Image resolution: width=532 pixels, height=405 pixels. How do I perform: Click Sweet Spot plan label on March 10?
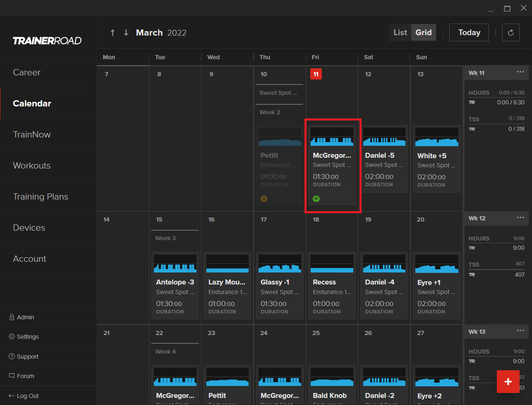(278, 93)
